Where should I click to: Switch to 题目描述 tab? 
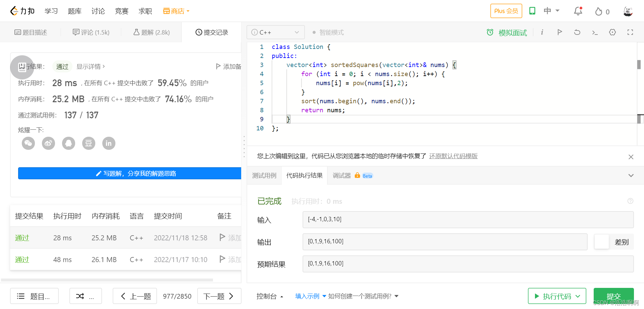[31, 32]
